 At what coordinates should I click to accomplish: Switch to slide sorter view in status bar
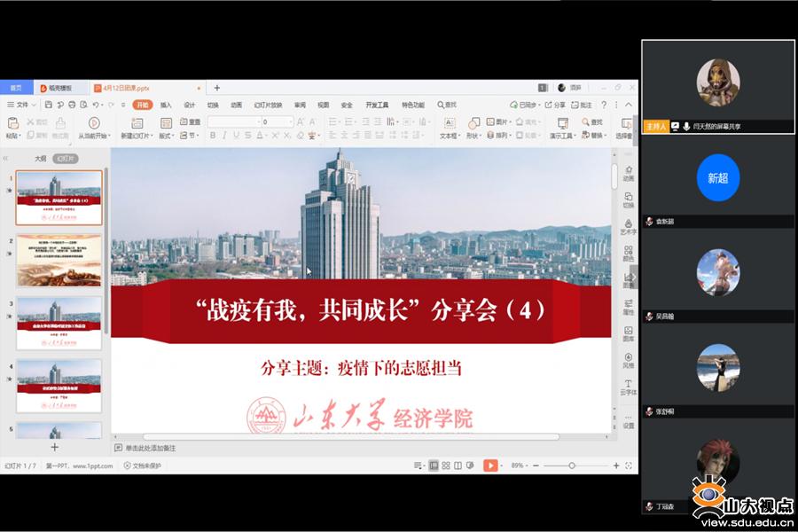[x=447, y=465]
